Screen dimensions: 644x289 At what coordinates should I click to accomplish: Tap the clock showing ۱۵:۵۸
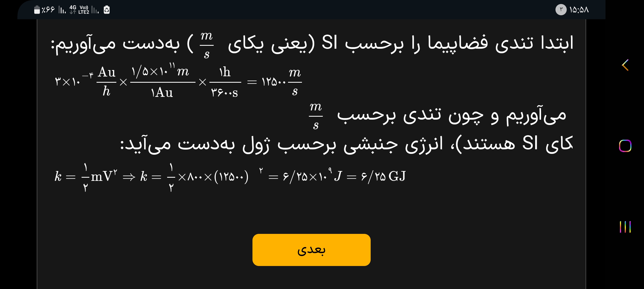coord(579,10)
